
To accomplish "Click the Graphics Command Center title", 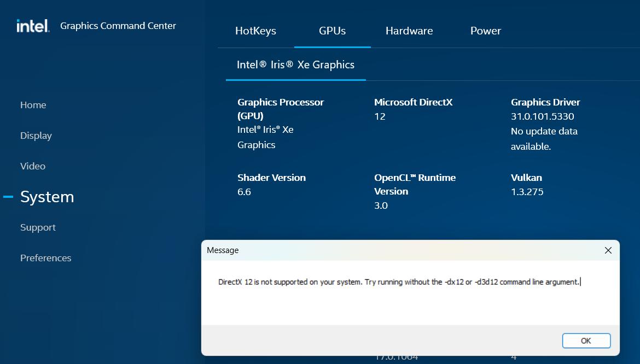I will [118, 26].
